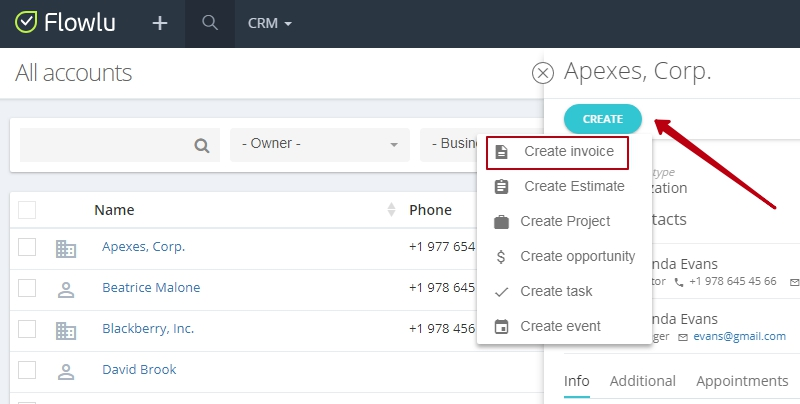The height and width of the screenshot is (404, 800).
Task: Click the invoice document icon
Action: [x=502, y=152]
